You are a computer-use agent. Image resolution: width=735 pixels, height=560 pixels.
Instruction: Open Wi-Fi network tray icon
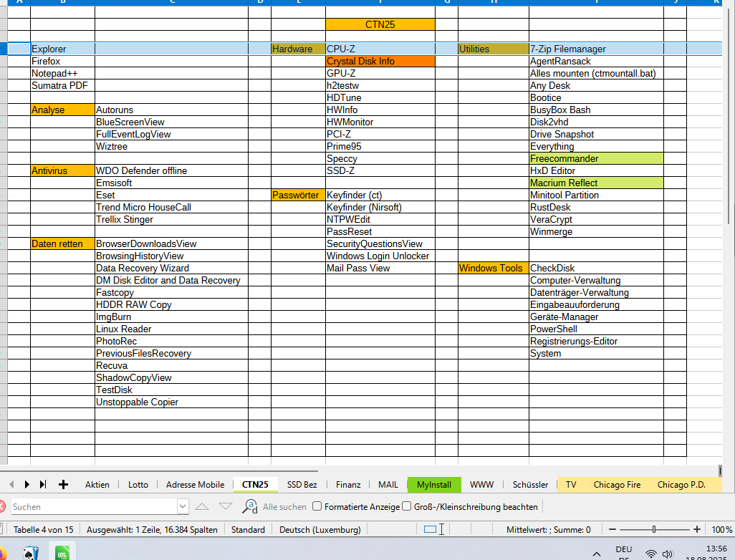[x=650, y=554]
